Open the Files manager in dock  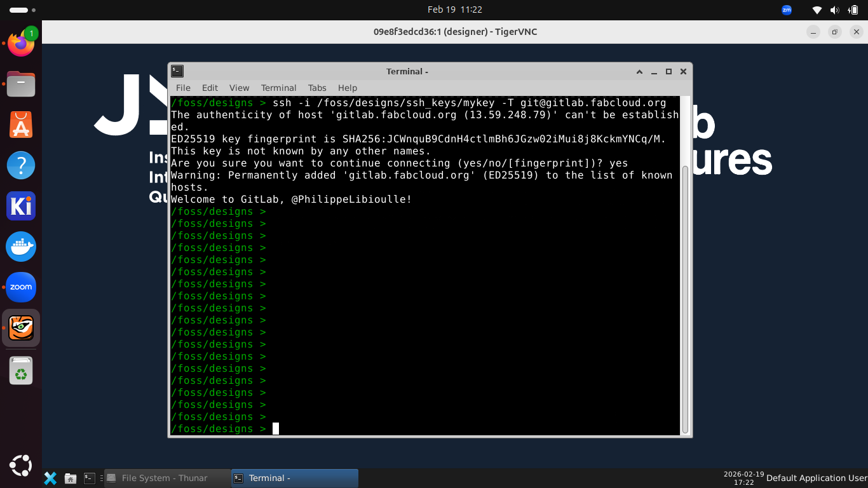[x=21, y=84]
